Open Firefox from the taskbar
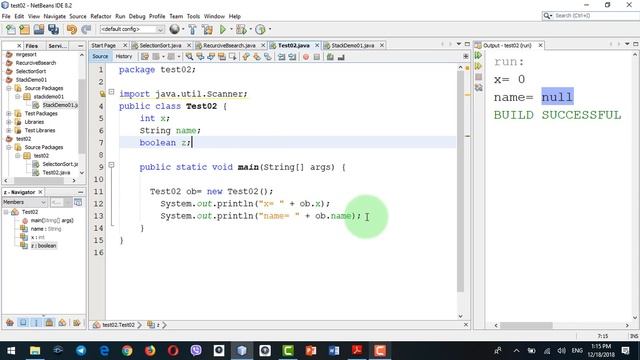Screen dimensions: 640x360 [150, 351]
